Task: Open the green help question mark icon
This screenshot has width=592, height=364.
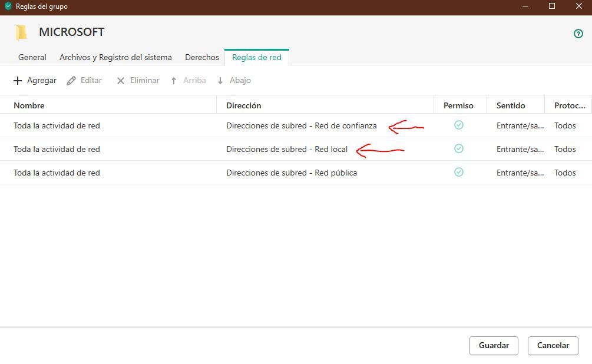Action: point(578,34)
